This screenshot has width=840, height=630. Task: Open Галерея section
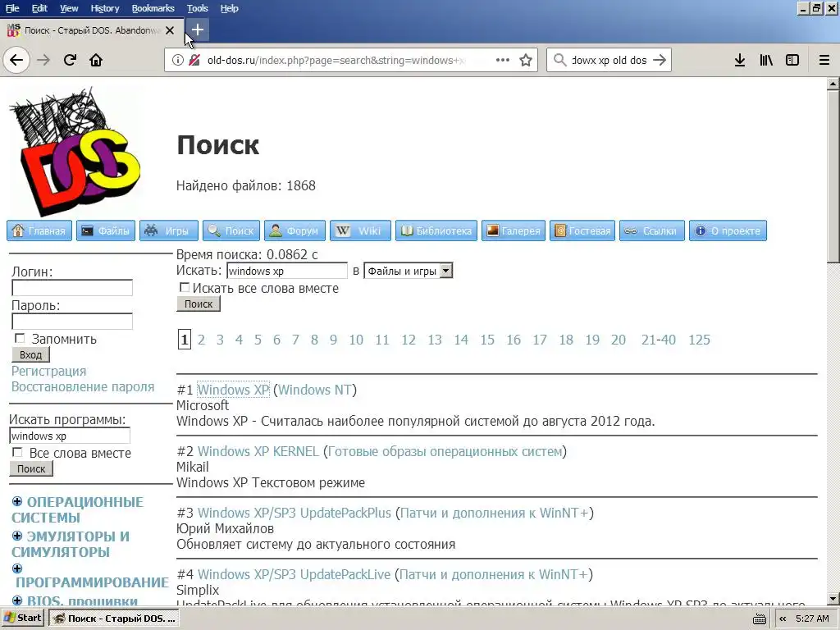(x=514, y=231)
